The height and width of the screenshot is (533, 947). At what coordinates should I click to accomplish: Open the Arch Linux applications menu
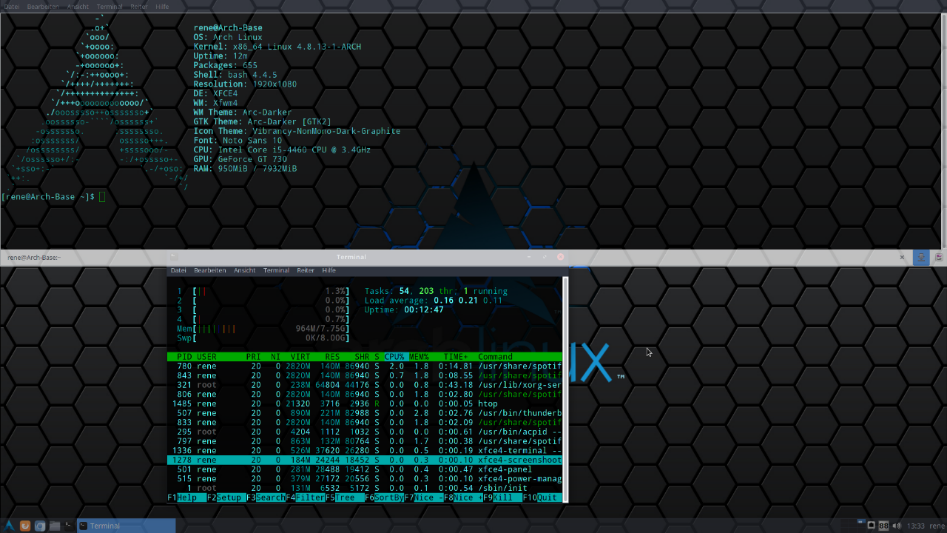click(8, 526)
